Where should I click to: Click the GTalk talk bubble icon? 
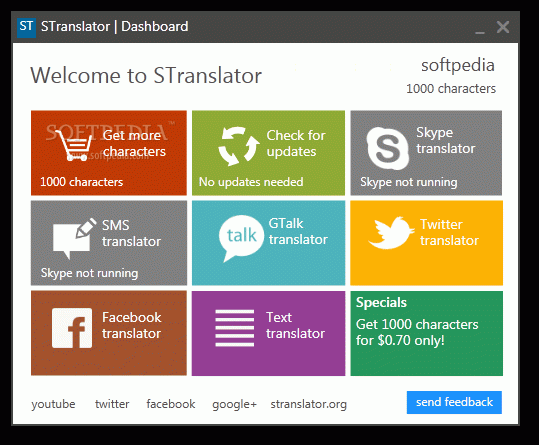pos(241,238)
